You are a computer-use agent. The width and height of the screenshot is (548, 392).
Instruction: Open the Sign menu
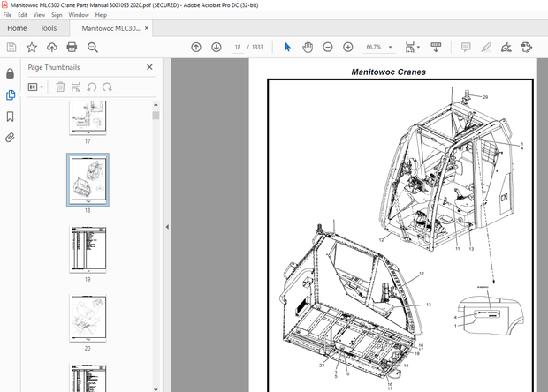pyautogui.click(x=57, y=15)
